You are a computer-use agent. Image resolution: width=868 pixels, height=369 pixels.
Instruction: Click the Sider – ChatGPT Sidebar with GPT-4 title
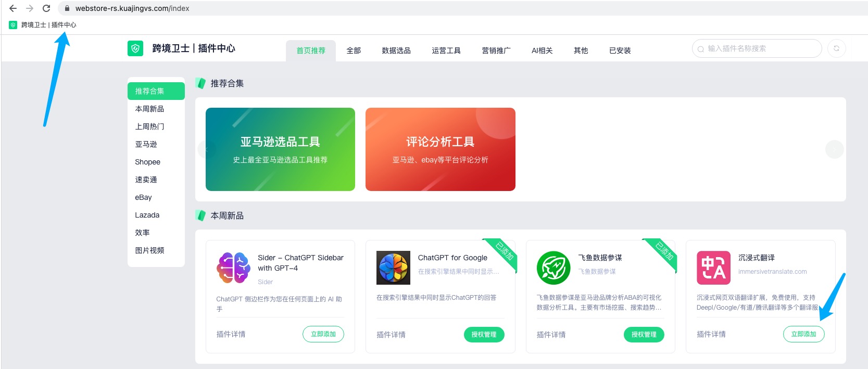click(x=301, y=263)
